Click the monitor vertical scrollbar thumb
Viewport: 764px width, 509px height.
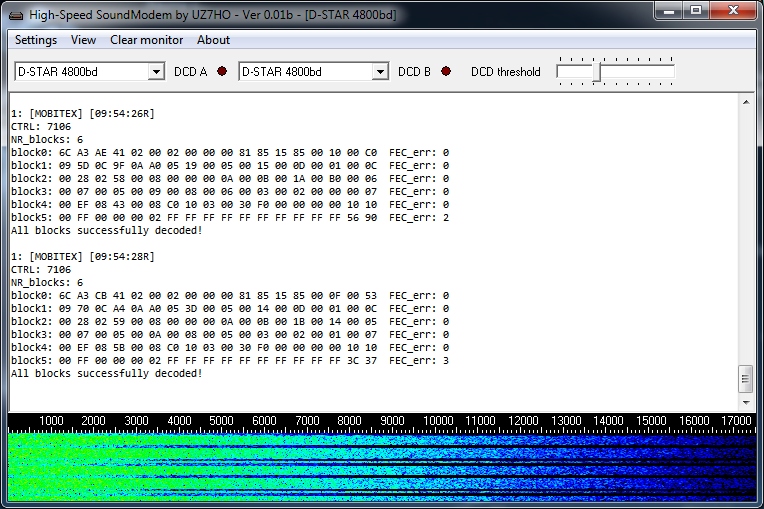coord(745,378)
